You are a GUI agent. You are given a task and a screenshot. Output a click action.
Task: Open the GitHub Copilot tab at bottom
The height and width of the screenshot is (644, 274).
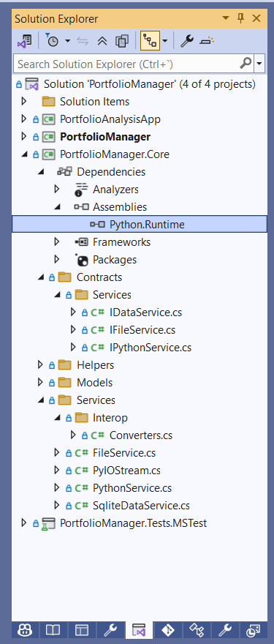point(25,630)
